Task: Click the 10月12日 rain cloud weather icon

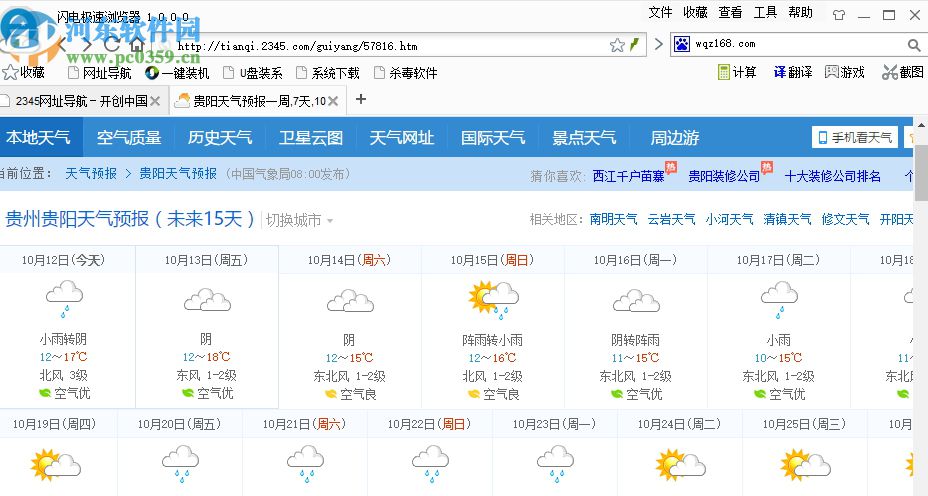Action: point(64,300)
